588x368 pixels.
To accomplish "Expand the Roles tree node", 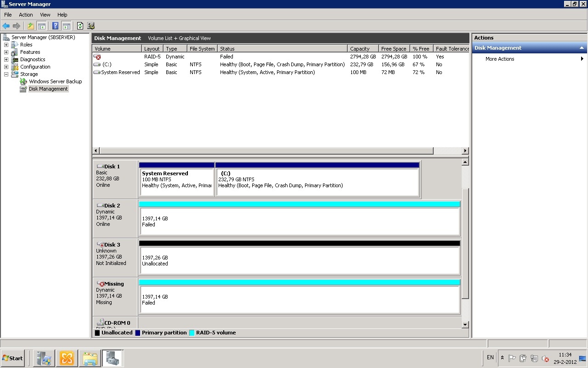I will coord(6,45).
